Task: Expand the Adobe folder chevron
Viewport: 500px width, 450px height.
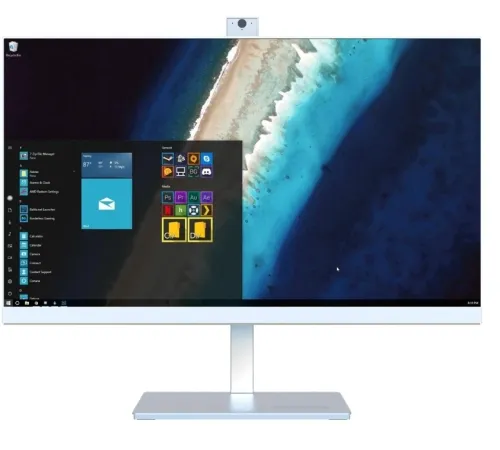Action: click(x=74, y=172)
